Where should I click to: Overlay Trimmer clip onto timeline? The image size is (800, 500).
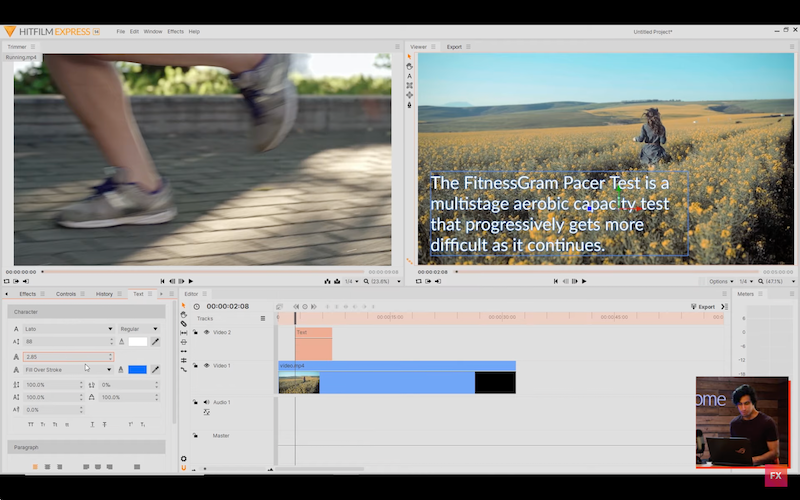(x=337, y=282)
